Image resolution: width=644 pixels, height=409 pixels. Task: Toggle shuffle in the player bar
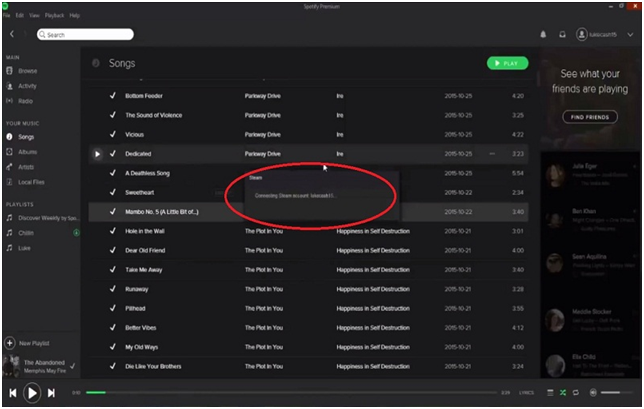(x=563, y=393)
